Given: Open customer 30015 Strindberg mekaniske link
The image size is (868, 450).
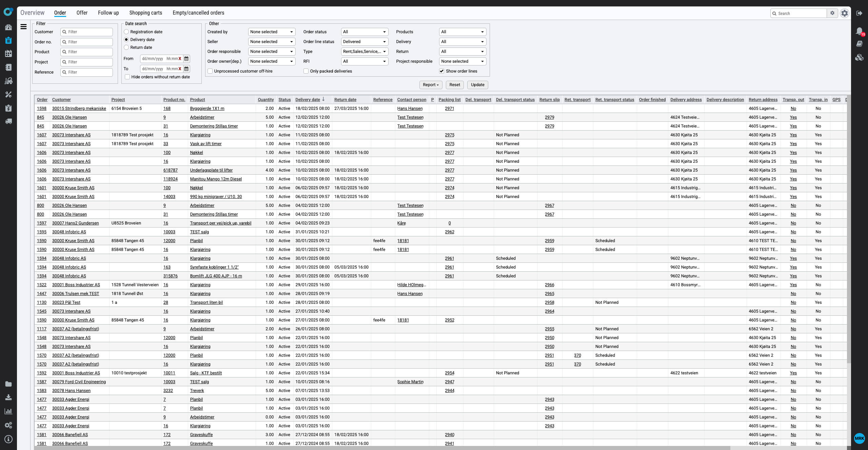Looking at the screenshot, I should click(79, 109).
